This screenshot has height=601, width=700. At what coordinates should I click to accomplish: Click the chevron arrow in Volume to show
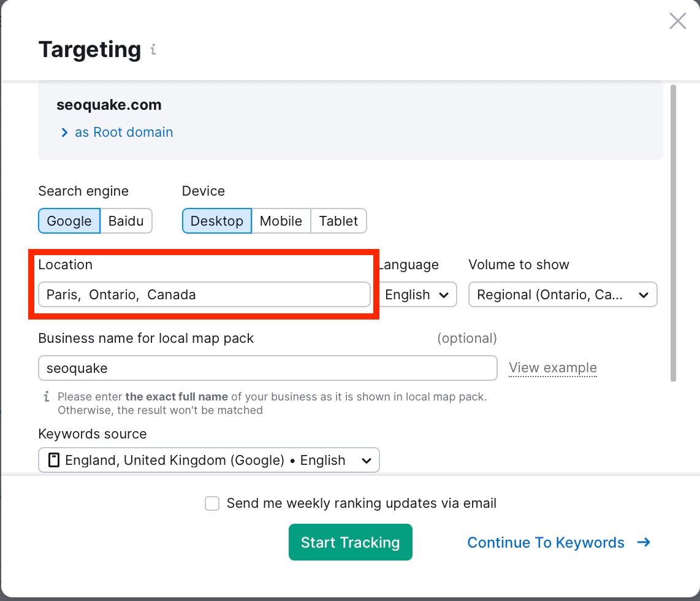(644, 295)
